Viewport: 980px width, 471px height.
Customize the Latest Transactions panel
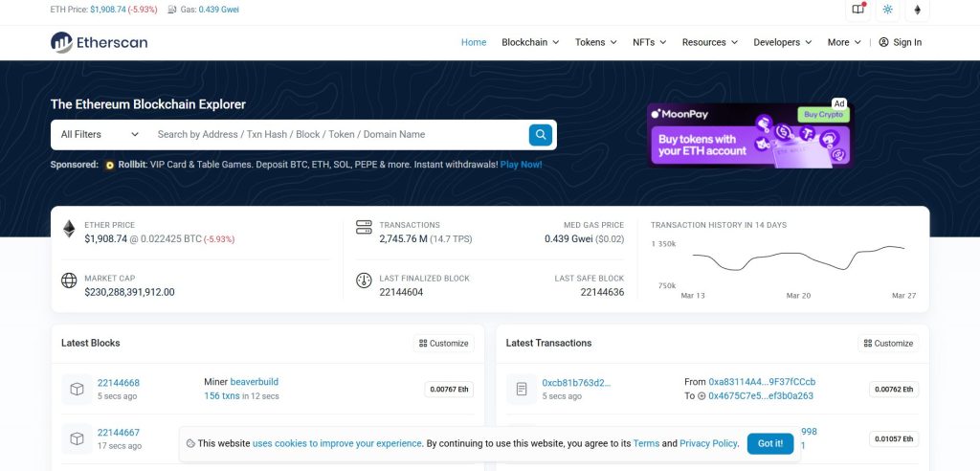coord(888,344)
